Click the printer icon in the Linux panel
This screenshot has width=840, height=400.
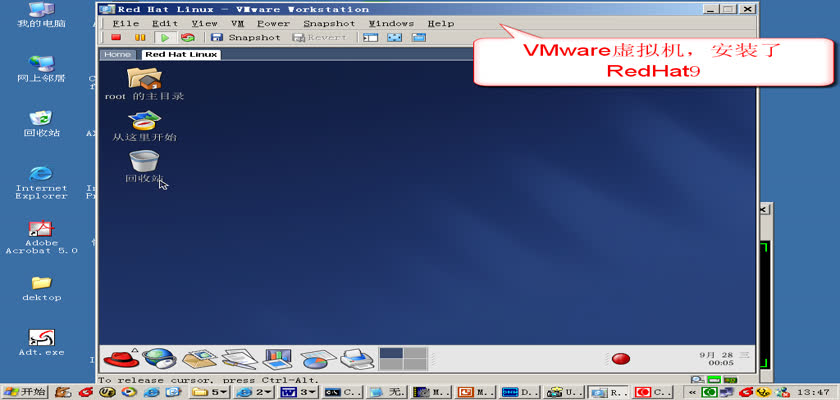tap(355, 358)
